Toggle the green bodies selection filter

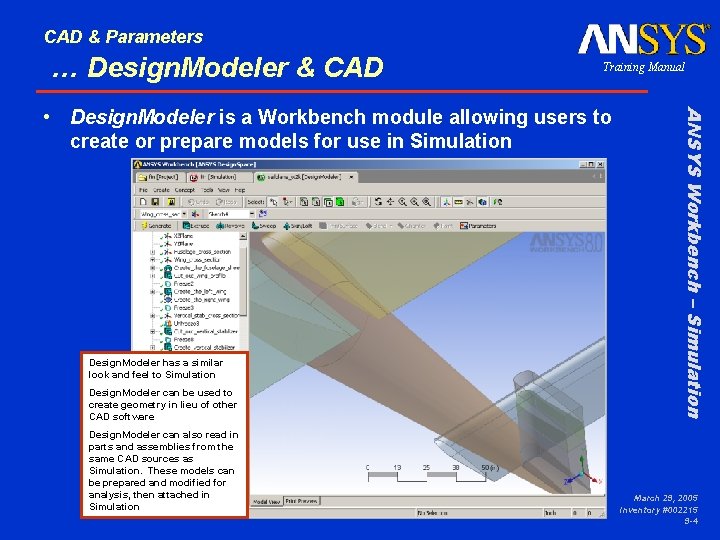340,202
